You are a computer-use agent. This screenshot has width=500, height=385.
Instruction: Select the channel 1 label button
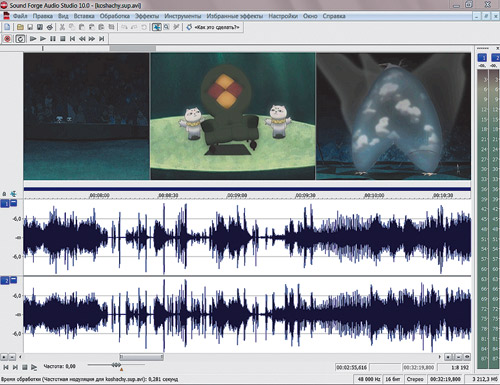(x=5, y=203)
